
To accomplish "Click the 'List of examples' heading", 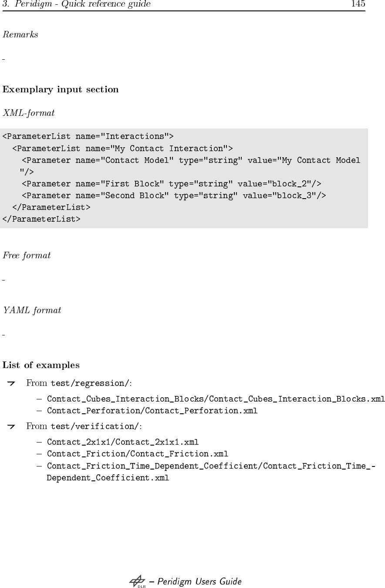I will tap(41, 365).
